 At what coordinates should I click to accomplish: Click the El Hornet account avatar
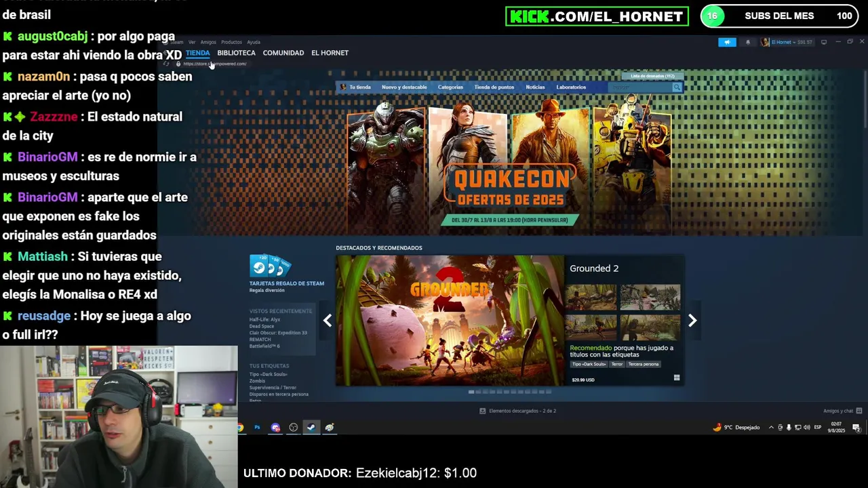pos(765,42)
